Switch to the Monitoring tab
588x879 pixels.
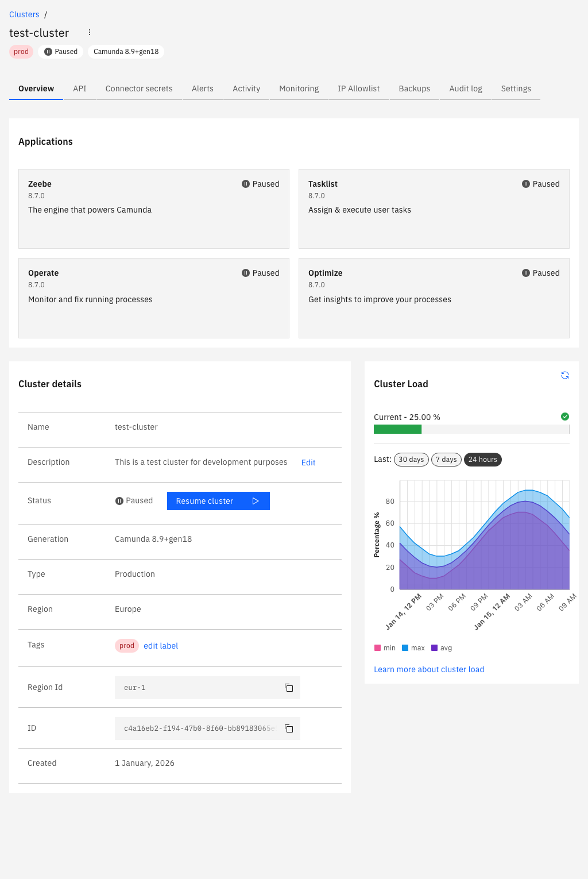click(x=299, y=88)
